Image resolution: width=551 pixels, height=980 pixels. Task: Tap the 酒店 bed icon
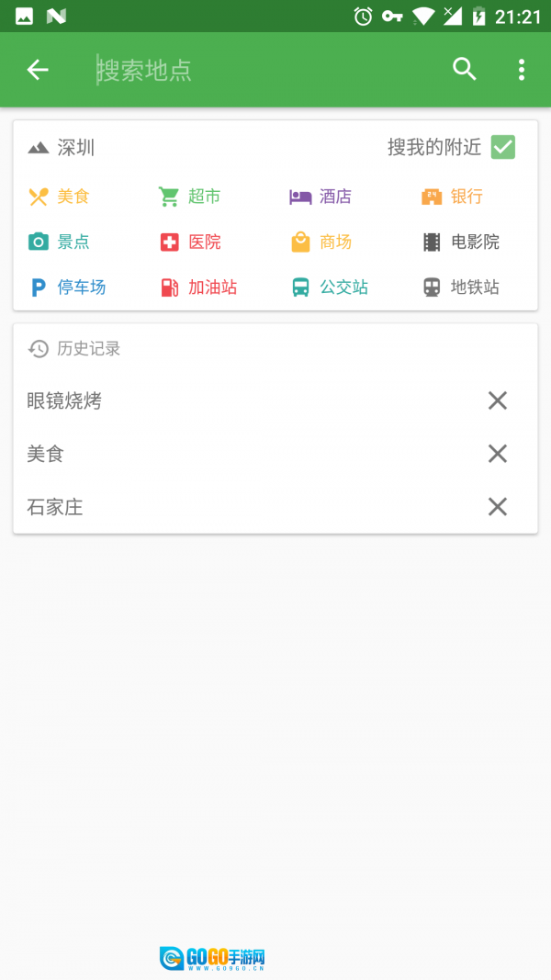click(x=300, y=197)
